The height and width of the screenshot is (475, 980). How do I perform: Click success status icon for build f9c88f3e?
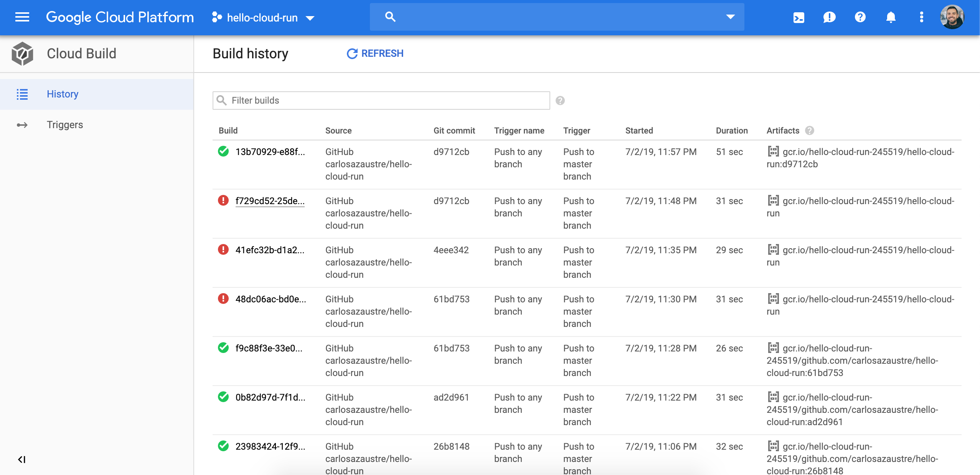223,348
